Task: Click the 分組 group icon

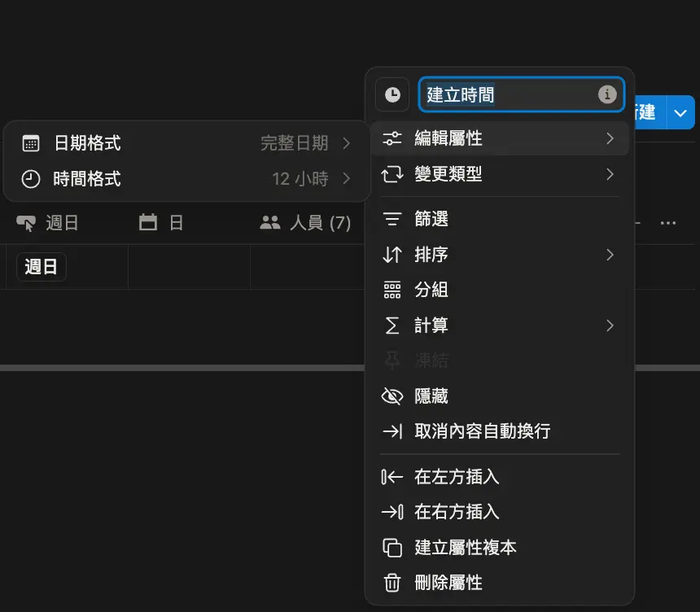Action: [392, 291]
